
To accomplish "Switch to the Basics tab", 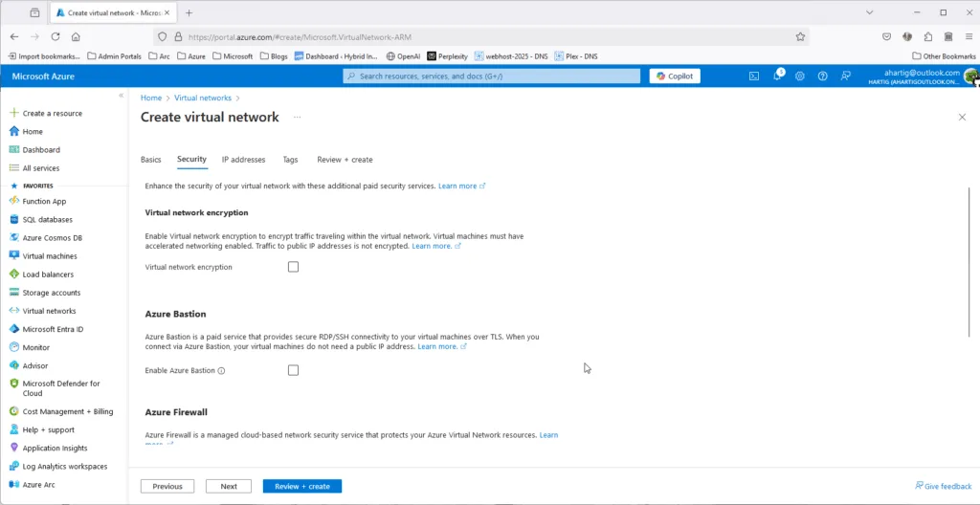I will (x=150, y=160).
